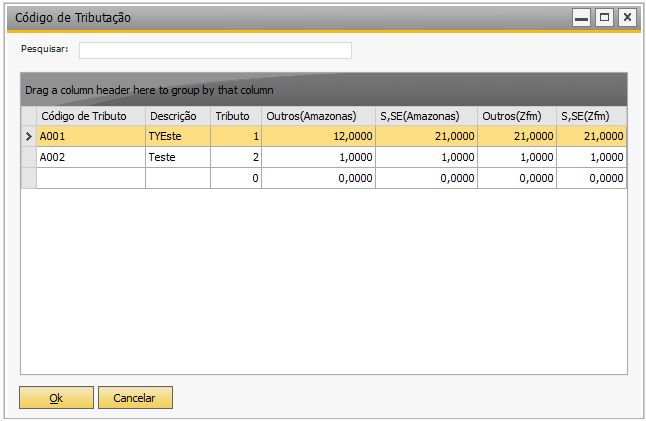Maximize the Código de Tributação window

604,18
